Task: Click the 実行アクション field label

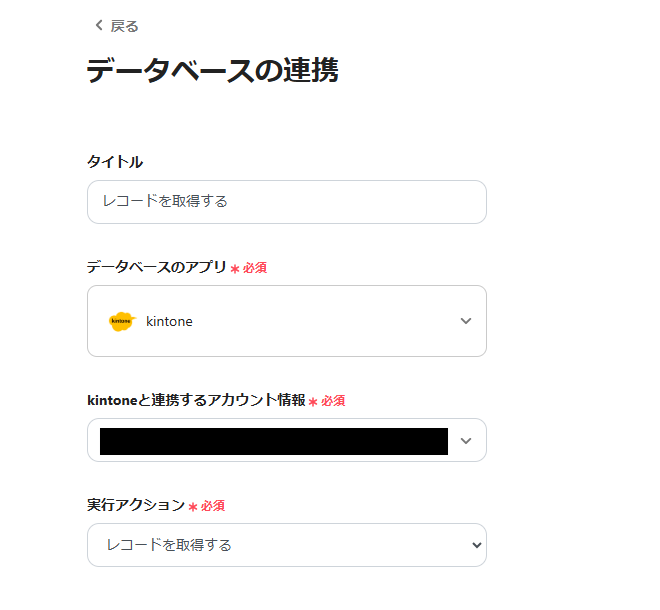Action: click(136, 505)
